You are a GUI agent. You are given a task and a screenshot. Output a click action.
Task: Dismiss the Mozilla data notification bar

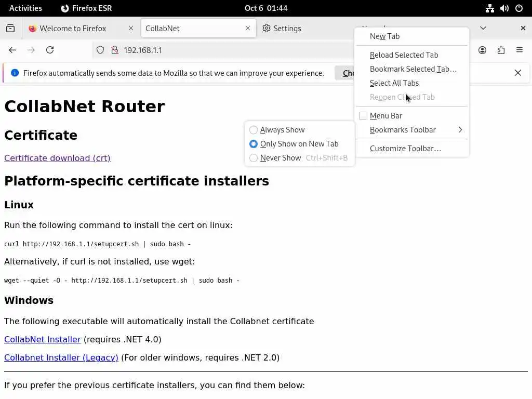point(518,73)
